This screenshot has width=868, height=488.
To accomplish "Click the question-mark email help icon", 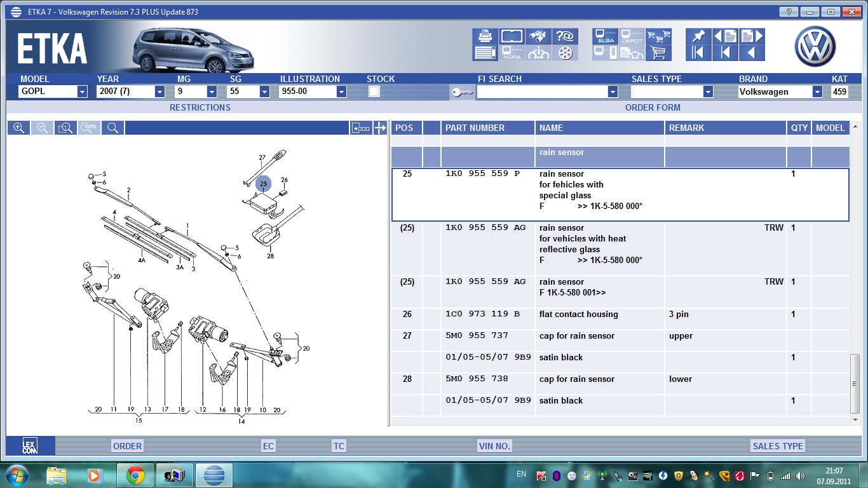I will click(x=565, y=36).
